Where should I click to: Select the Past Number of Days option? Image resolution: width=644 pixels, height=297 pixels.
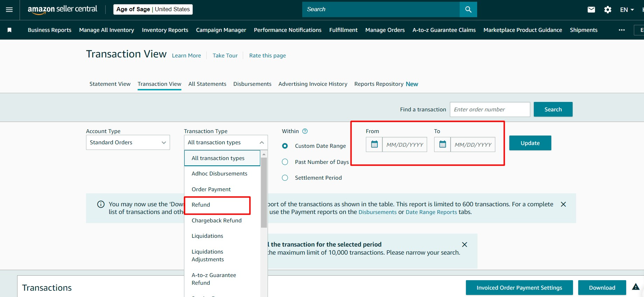click(x=285, y=162)
